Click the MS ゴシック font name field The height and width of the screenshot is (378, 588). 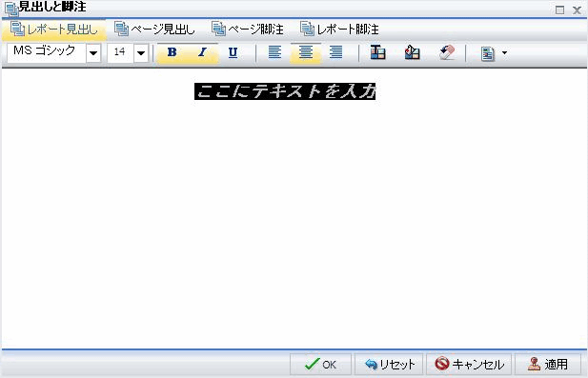47,52
